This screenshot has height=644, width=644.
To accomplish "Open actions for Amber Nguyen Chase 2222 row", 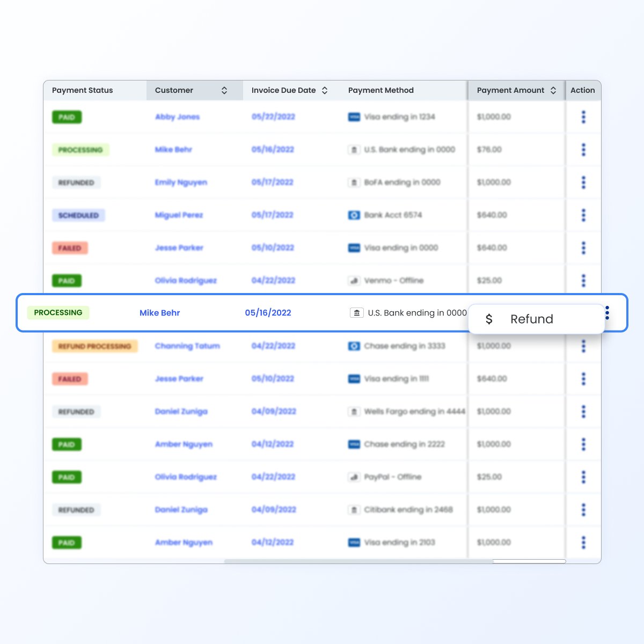I will click(x=583, y=444).
